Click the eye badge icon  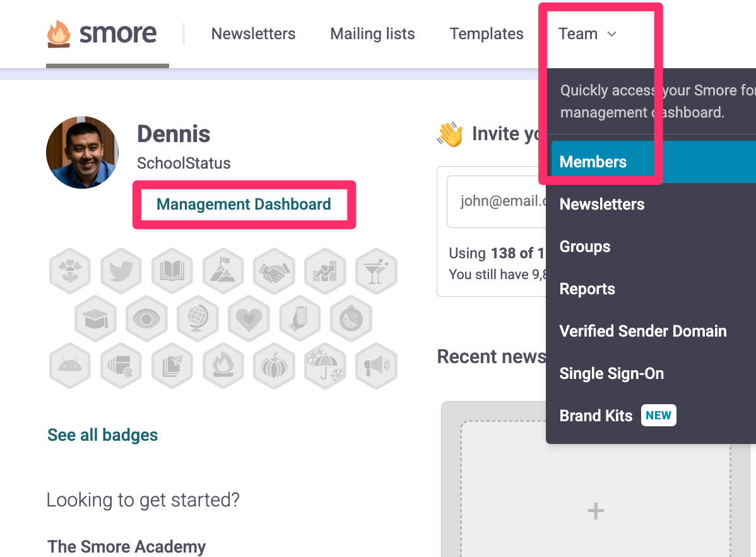146,319
